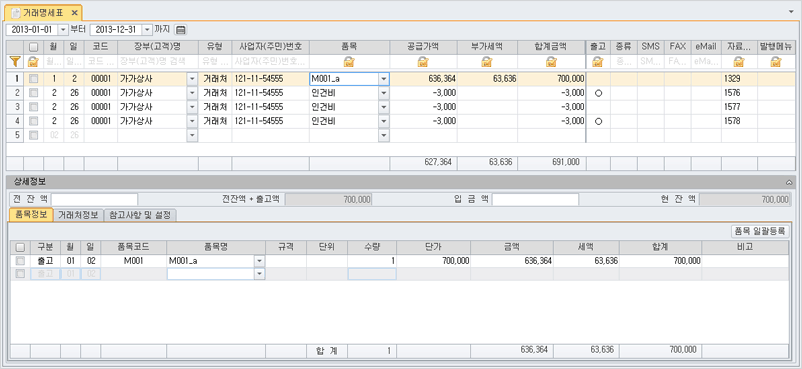The height and width of the screenshot is (369, 802).
Task: Click filter icon under 품목 column
Action: click(349, 62)
